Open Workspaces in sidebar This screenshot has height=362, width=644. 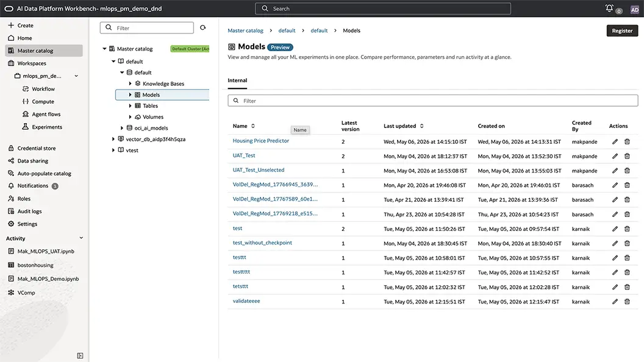click(x=32, y=63)
